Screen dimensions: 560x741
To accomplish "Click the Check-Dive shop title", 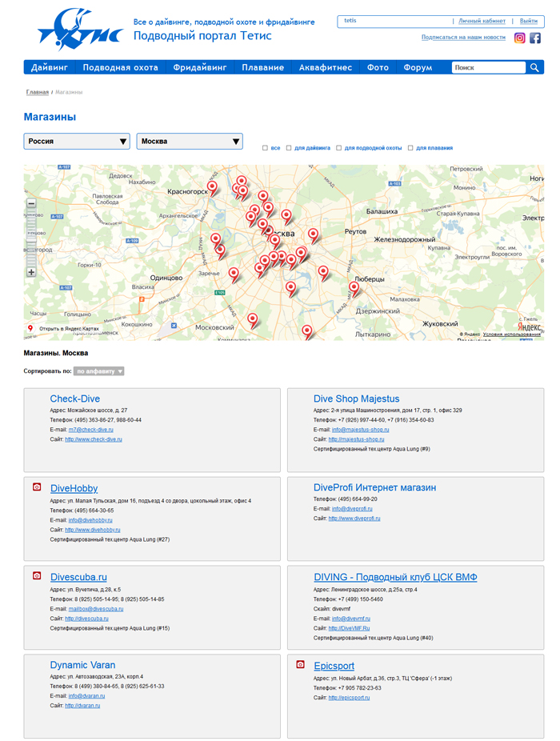I will [74, 399].
